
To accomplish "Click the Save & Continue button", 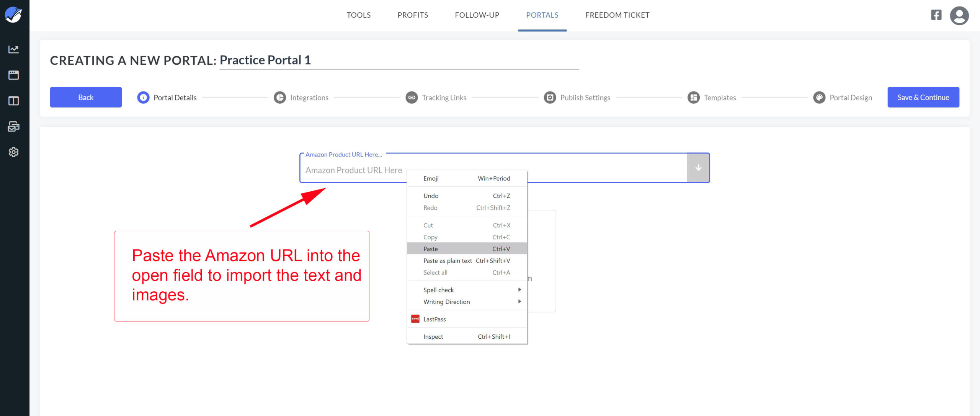I will (x=923, y=97).
